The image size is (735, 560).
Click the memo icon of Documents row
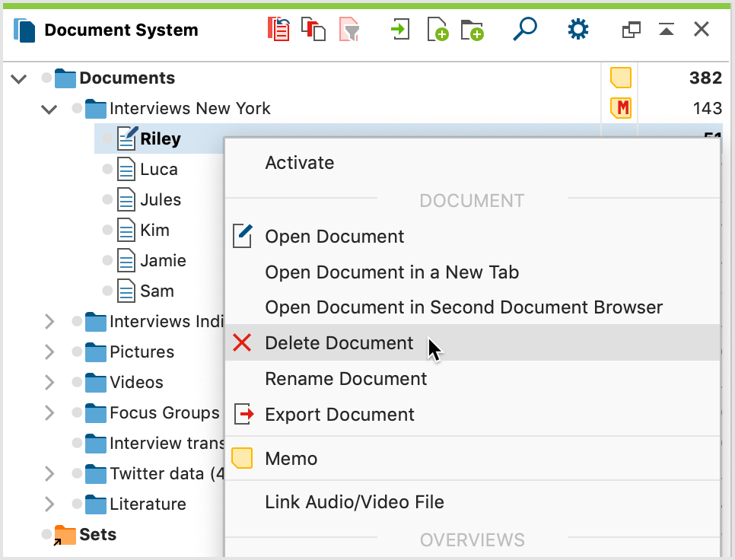[620, 78]
